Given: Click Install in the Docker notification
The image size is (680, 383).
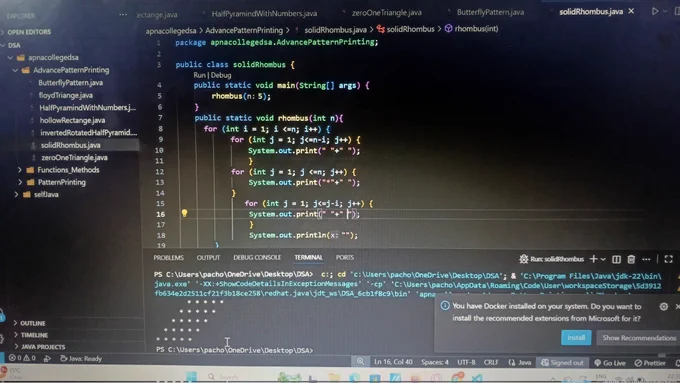Looking at the screenshot, I should (576, 337).
